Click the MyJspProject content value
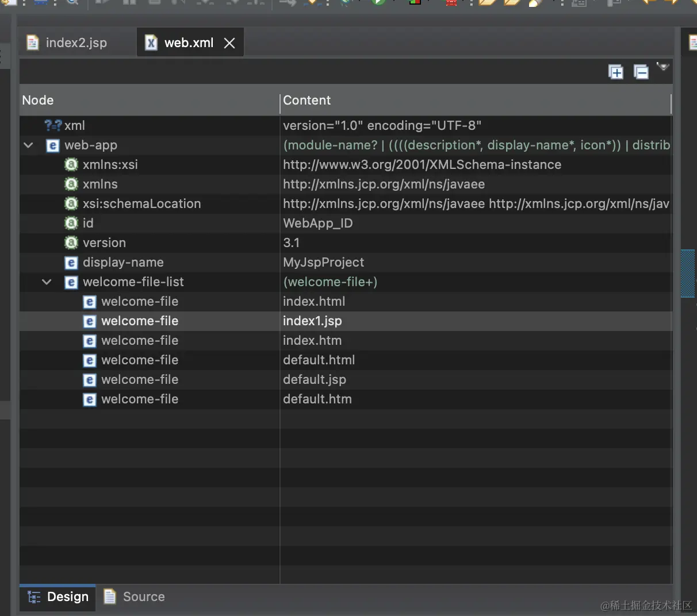Image resolution: width=697 pixels, height=616 pixels. tap(323, 263)
